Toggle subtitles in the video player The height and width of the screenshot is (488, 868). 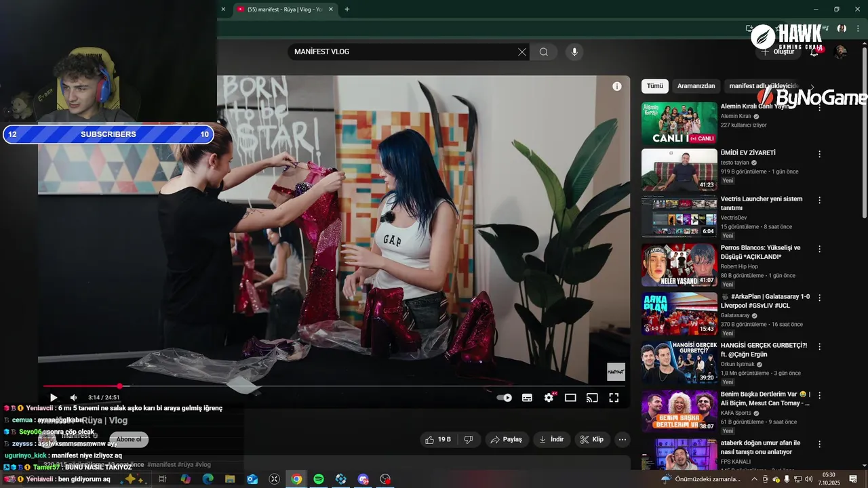tap(527, 398)
